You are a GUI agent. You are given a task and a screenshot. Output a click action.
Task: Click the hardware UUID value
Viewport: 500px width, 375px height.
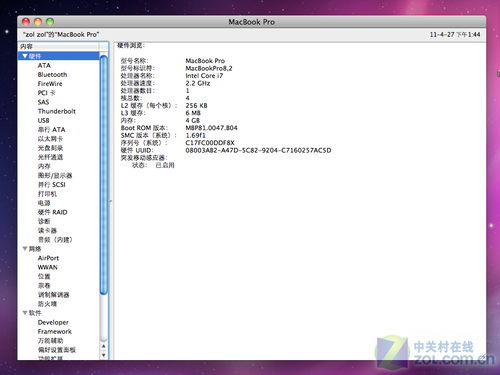click(258, 150)
